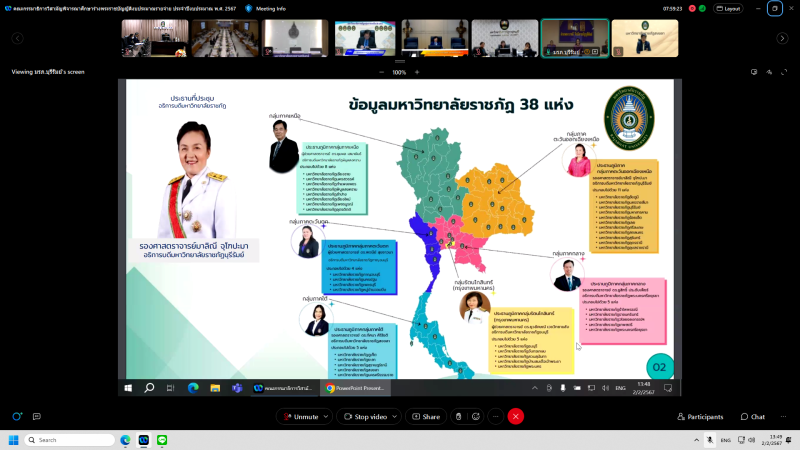Open the raise hand gesture icon

pos(458,416)
